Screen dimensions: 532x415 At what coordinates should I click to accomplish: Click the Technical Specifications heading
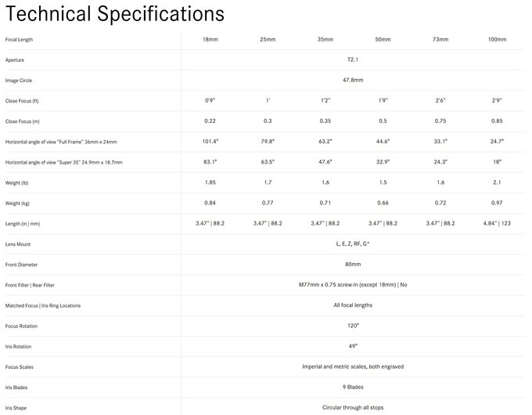point(115,14)
